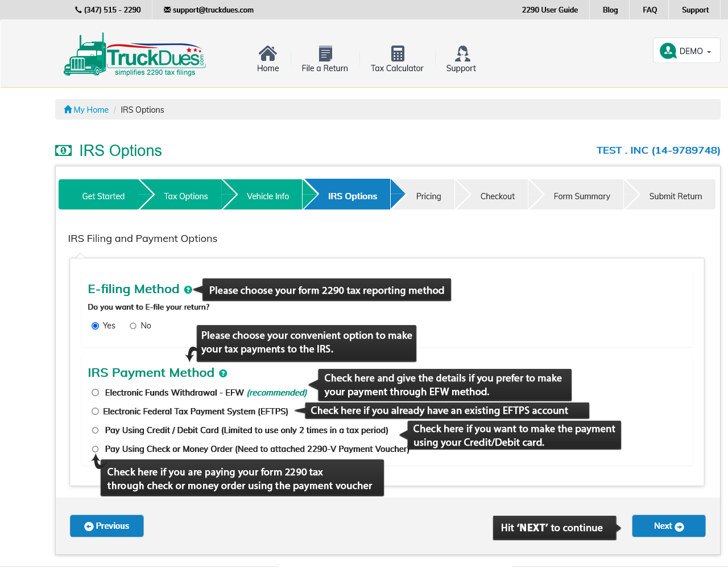
Task: Open the Tax Calculator icon
Action: click(398, 54)
